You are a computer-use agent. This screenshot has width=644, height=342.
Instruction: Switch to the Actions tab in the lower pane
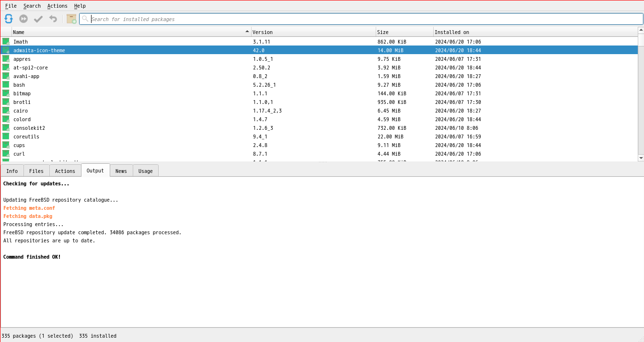coord(65,171)
